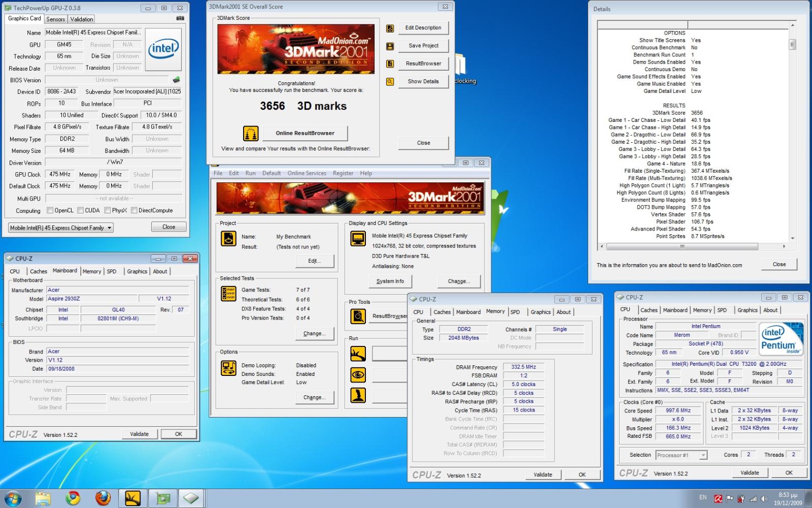Click the 3DMark2001 taskbar button
Screen dimensions: 812x508
(x=133, y=499)
